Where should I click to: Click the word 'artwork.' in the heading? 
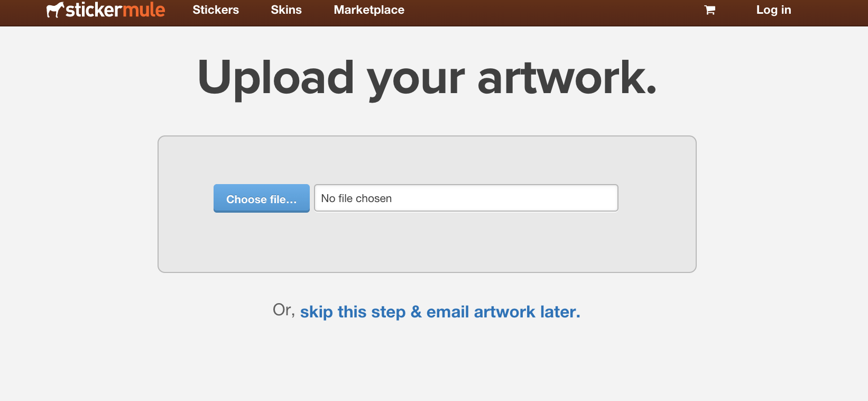(567, 78)
